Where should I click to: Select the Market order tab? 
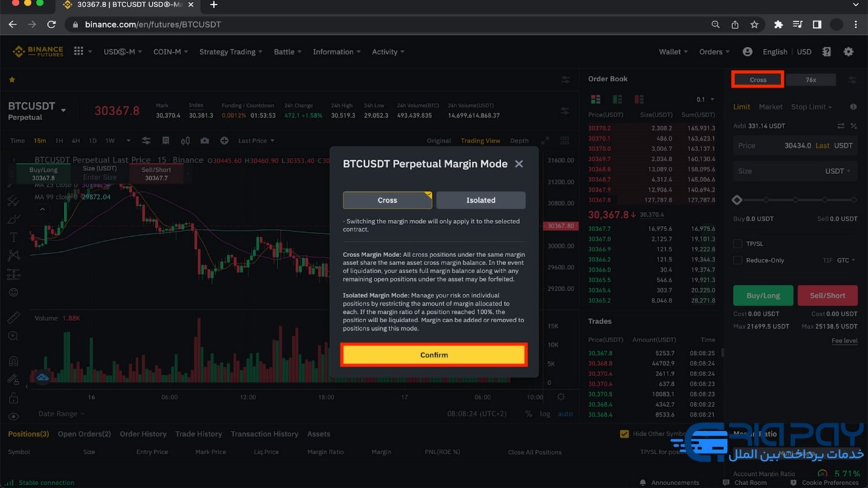(x=770, y=107)
